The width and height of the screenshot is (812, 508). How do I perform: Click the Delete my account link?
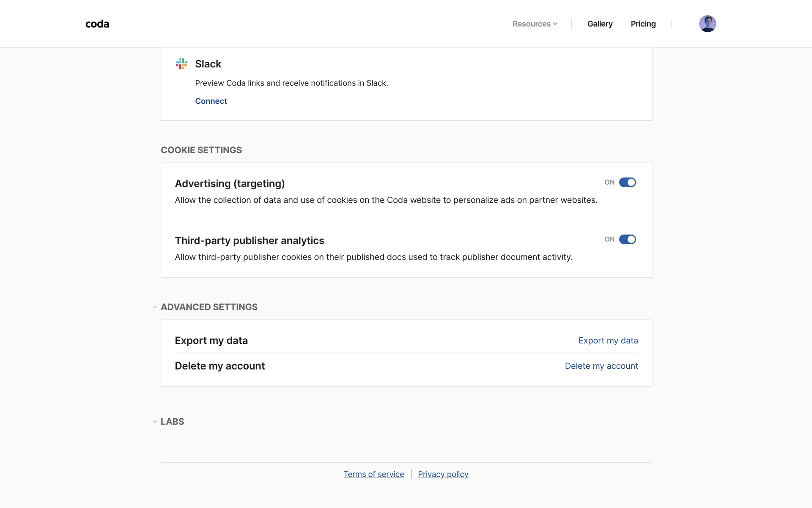pos(601,366)
